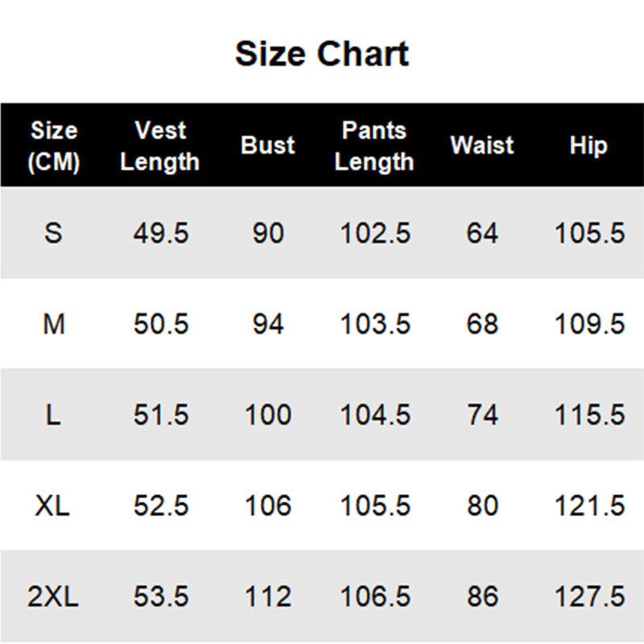
Task: Click pants length value 104.5
Action: [x=375, y=415]
